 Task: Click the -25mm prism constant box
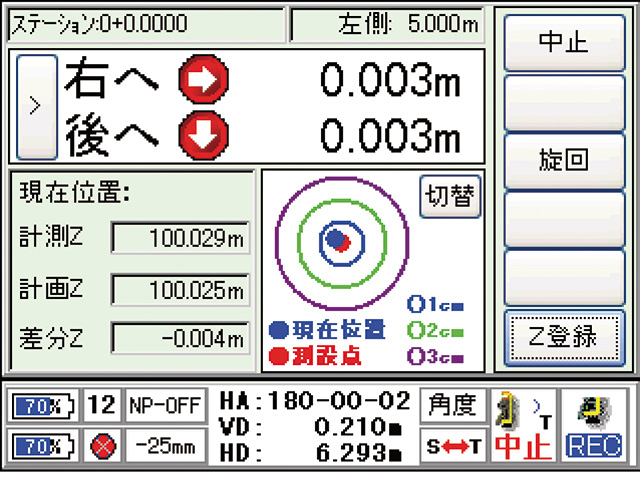[165, 446]
